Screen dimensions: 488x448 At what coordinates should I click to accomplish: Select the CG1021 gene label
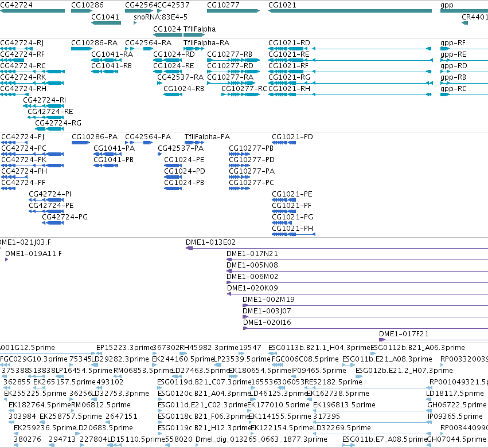[x=282, y=5]
